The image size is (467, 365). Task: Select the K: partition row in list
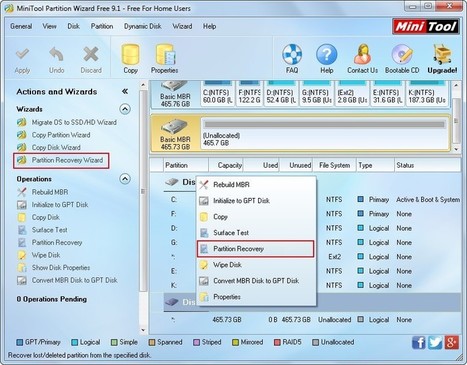(312, 285)
